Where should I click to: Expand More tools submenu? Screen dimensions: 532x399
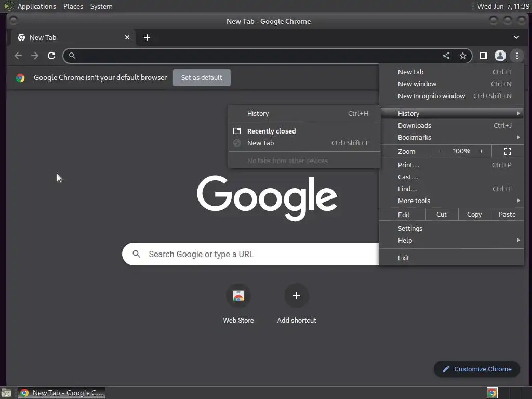click(451, 201)
